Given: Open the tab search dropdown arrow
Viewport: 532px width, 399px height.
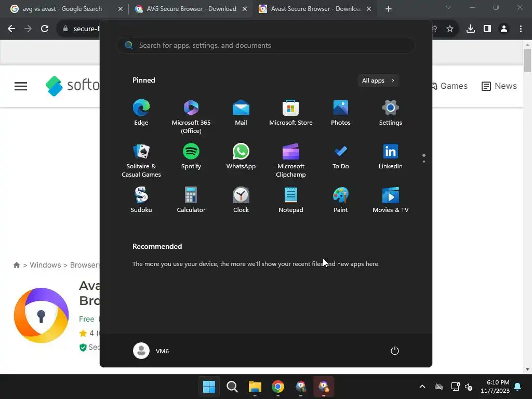Looking at the screenshot, I should coord(448,7).
